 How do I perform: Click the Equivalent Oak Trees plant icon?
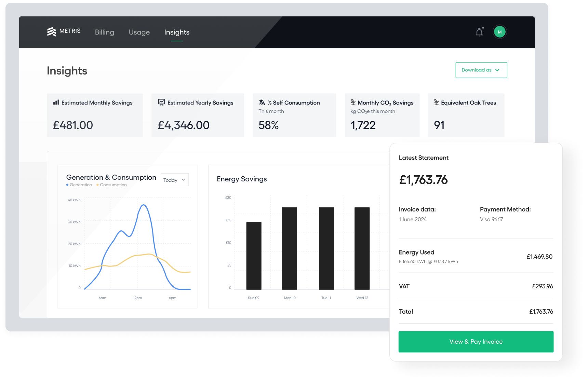(x=437, y=102)
